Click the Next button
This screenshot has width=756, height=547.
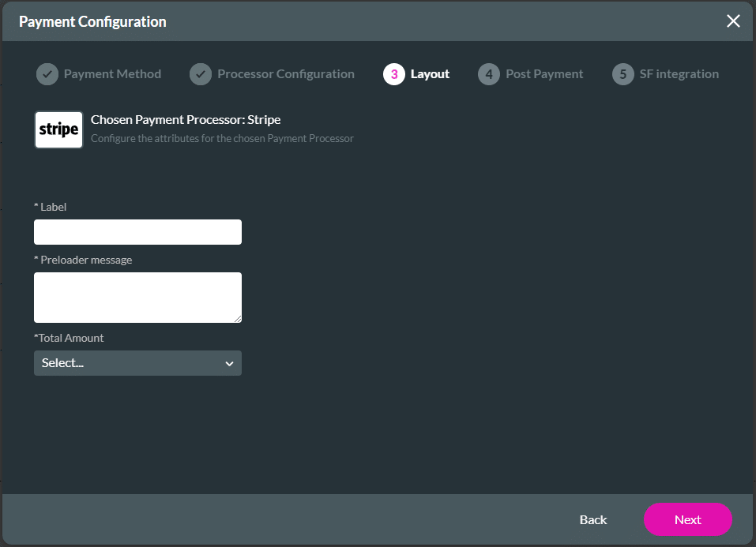pyautogui.click(x=687, y=519)
